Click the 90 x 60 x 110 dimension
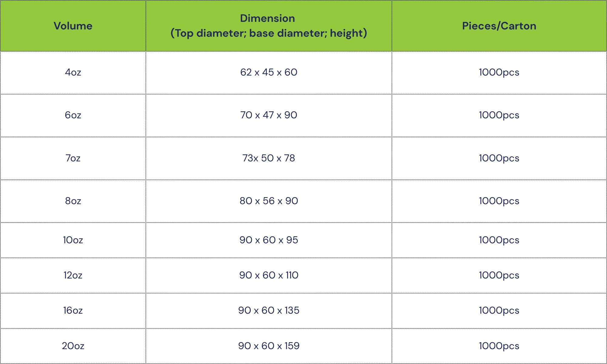 pyautogui.click(x=269, y=275)
